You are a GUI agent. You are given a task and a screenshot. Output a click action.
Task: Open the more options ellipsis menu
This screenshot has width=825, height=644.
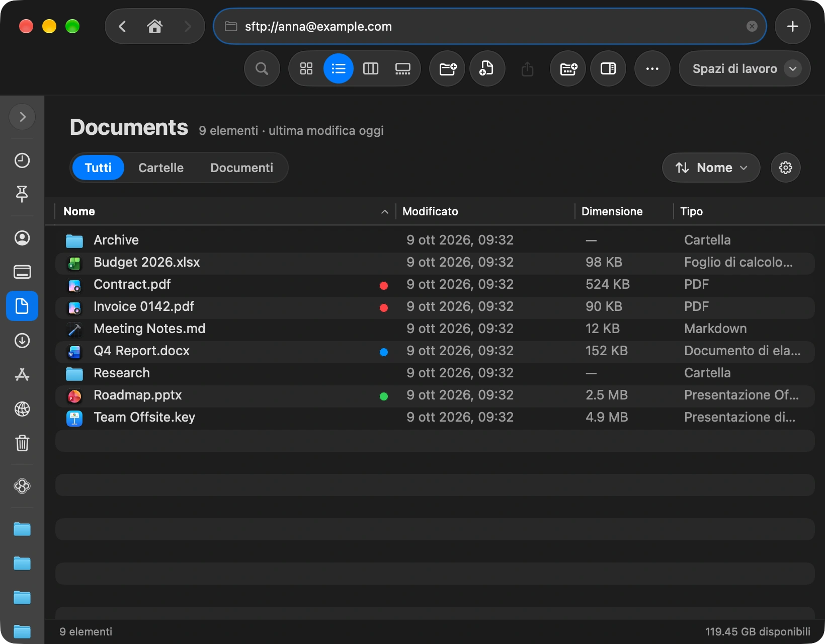(x=652, y=68)
